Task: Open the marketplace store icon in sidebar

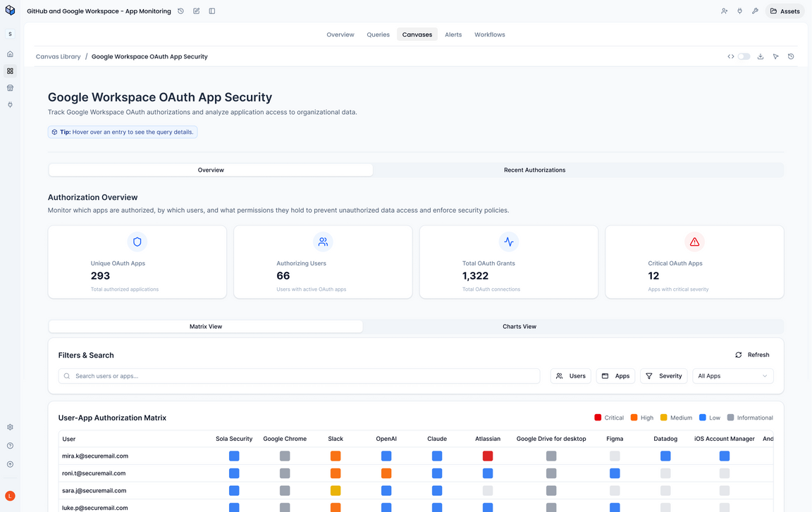Action: [x=10, y=87]
